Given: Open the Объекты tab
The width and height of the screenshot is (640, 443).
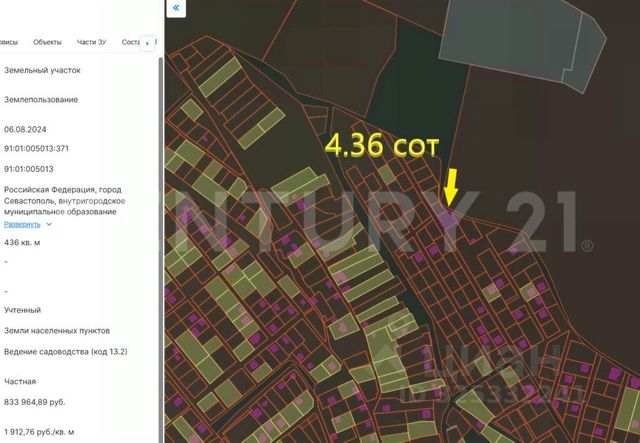Looking at the screenshot, I should point(47,42).
